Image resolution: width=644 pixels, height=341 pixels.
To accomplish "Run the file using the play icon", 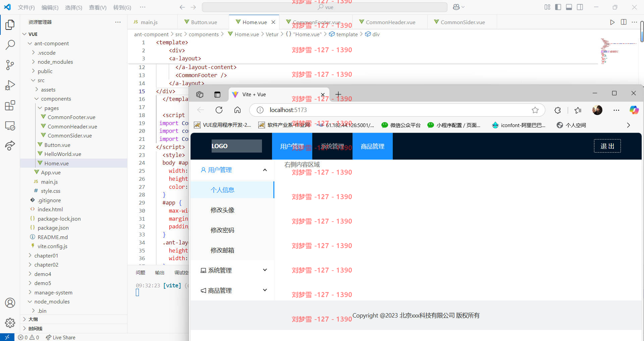I will (x=612, y=22).
